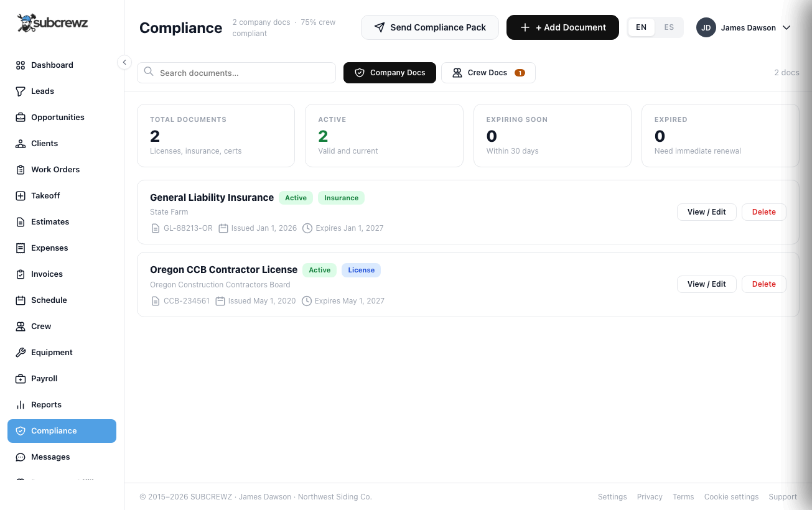Click the Expenses receipt icon
This screenshot has width=812, height=510.
21,248
